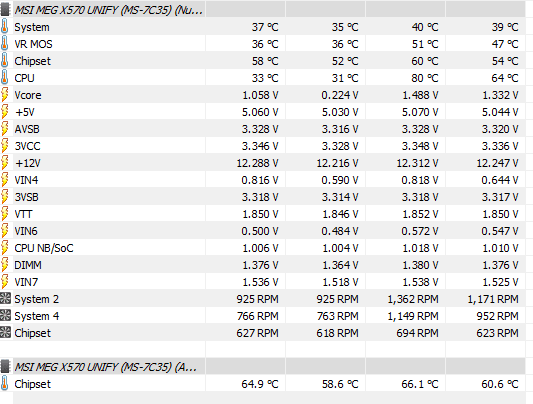Click the System 4 value 952 RPM
Viewport: 533px width, 404px height.
(497, 316)
